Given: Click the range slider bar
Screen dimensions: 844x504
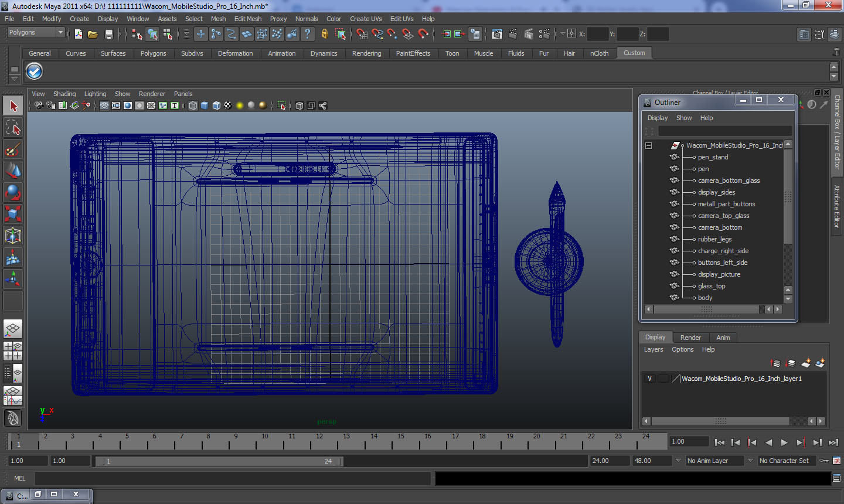Looking at the screenshot, I should coord(219,461).
